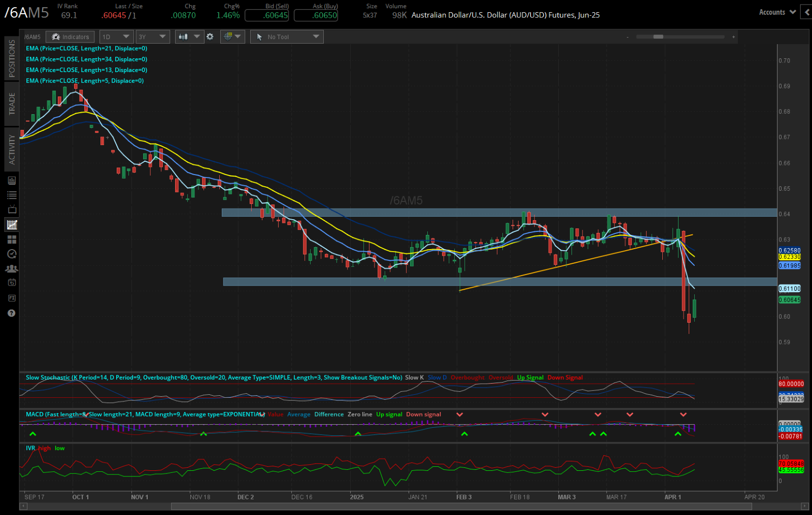
Task: Open the Accounts dropdown
Action: pyautogui.click(x=775, y=12)
